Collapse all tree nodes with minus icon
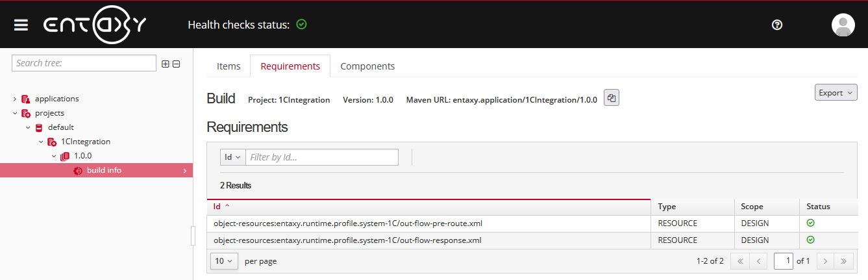This screenshot has height=280, width=868. (x=176, y=64)
